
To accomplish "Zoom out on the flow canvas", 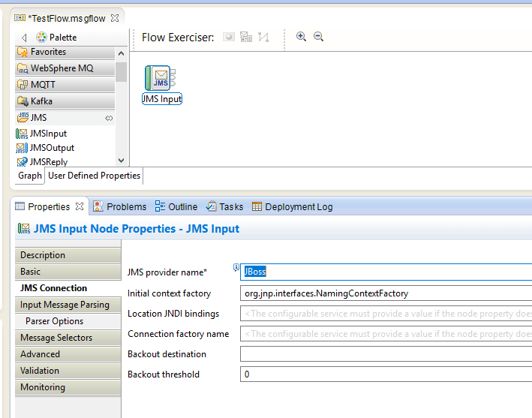I will click(318, 36).
